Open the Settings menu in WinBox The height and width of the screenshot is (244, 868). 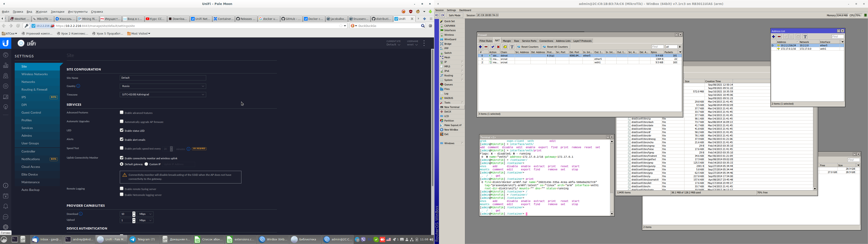451,10
